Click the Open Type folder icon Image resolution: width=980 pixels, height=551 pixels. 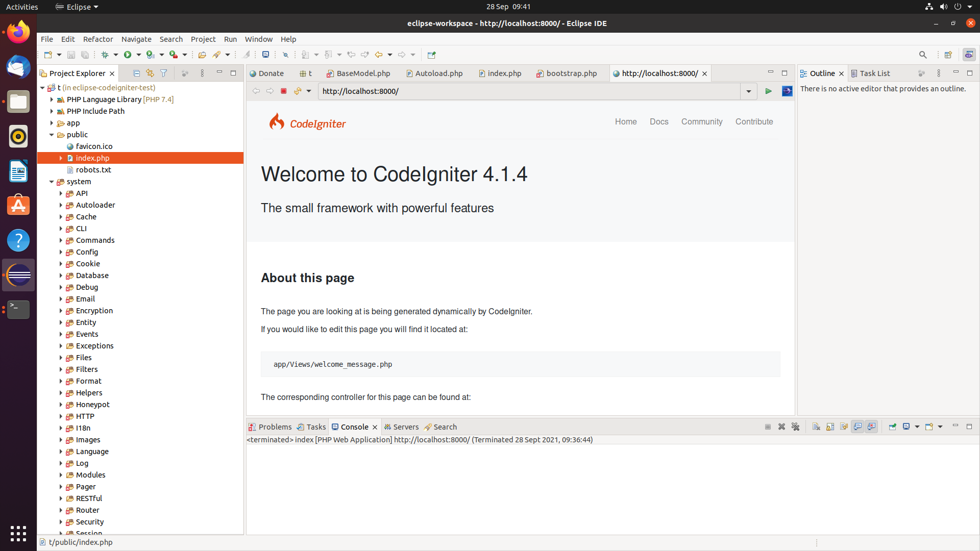(202, 55)
